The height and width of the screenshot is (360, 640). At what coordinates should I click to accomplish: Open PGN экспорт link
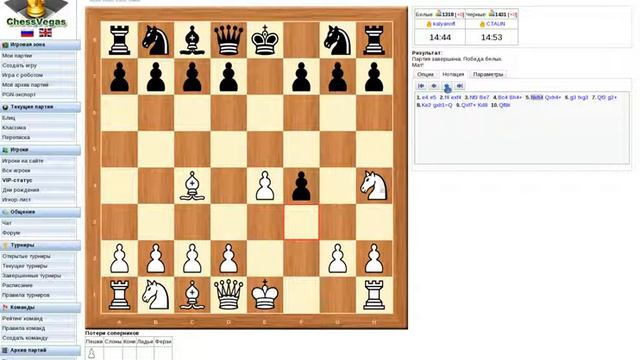pyautogui.click(x=19, y=94)
